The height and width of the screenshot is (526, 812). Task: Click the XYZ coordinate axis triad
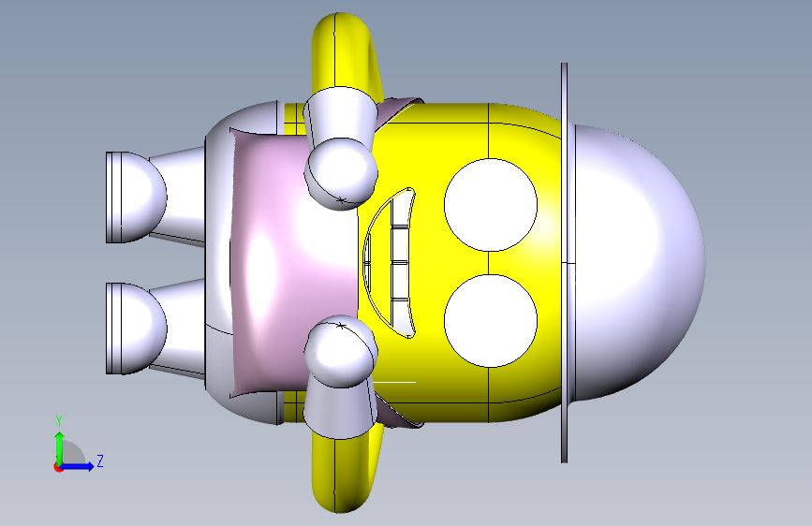[x=78, y=445]
